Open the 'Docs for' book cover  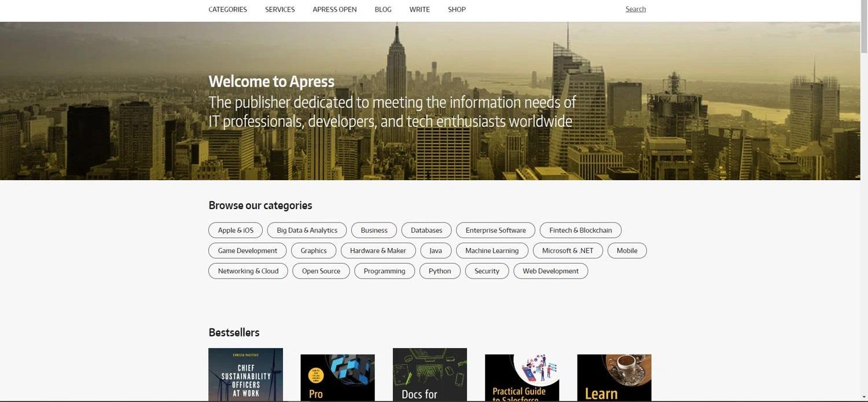click(429, 375)
